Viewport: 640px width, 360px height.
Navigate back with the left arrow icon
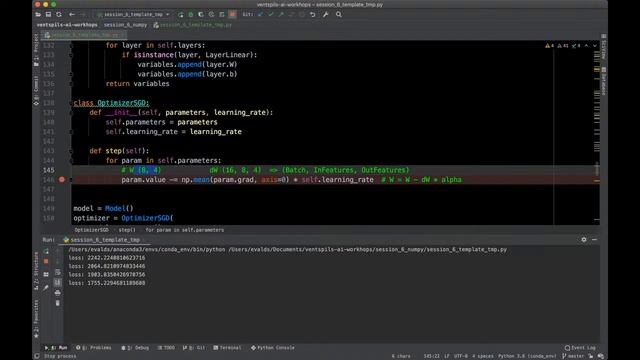pyautogui.click(x=72, y=14)
